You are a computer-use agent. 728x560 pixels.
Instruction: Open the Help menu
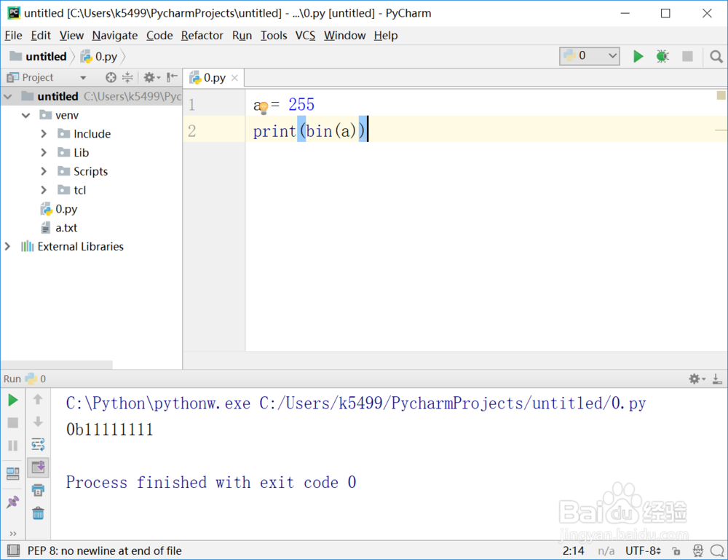pos(386,36)
